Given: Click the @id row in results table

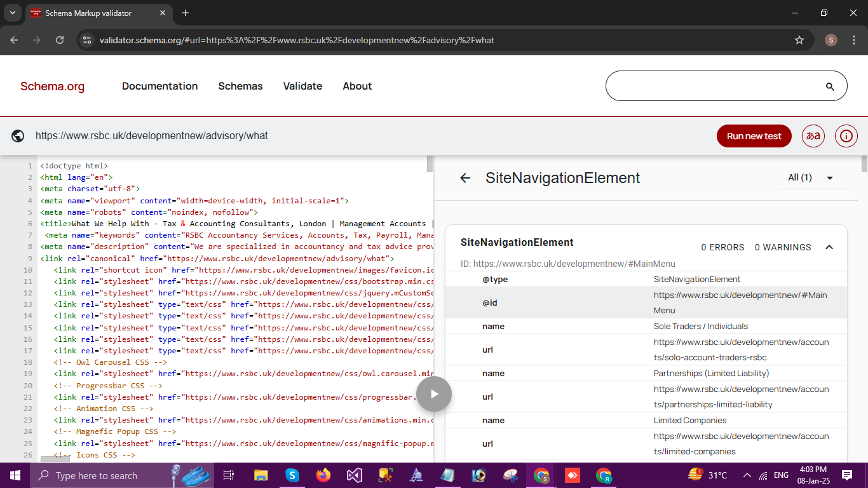Looking at the screenshot, I should (x=646, y=302).
